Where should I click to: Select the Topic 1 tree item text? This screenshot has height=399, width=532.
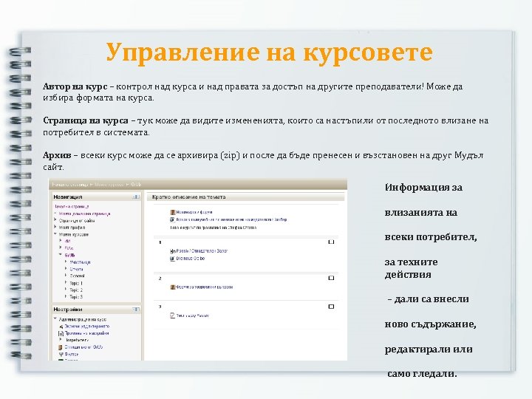pyautogui.click(x=76, y=283)
